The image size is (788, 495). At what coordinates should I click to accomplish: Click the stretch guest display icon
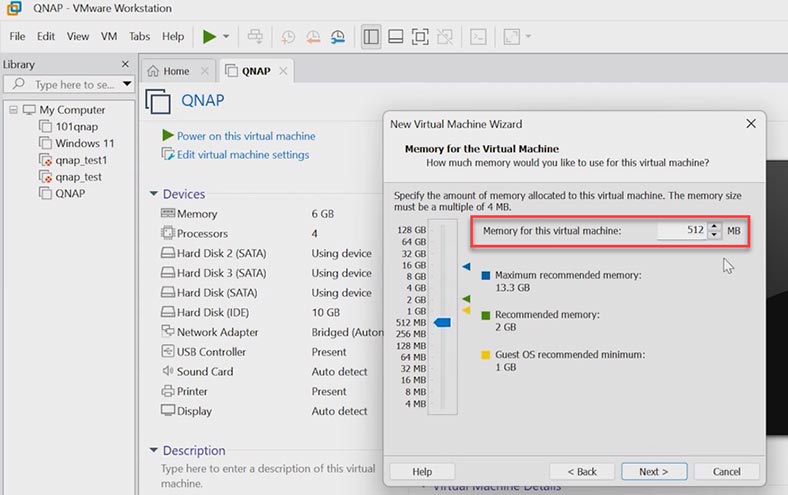[512, 36]
